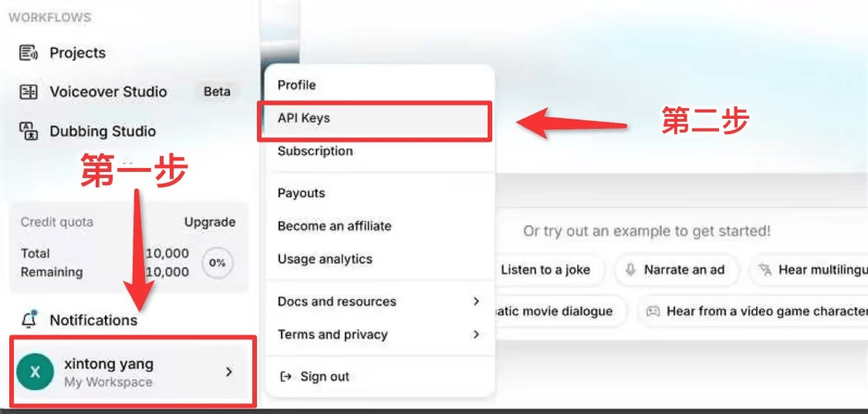
Task: Open the Payouts menu item
Action: tap(301, 193)
